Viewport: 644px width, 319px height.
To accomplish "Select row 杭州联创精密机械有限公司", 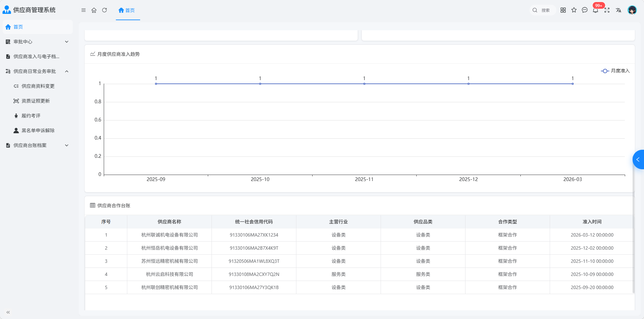I will coord(359,287).
